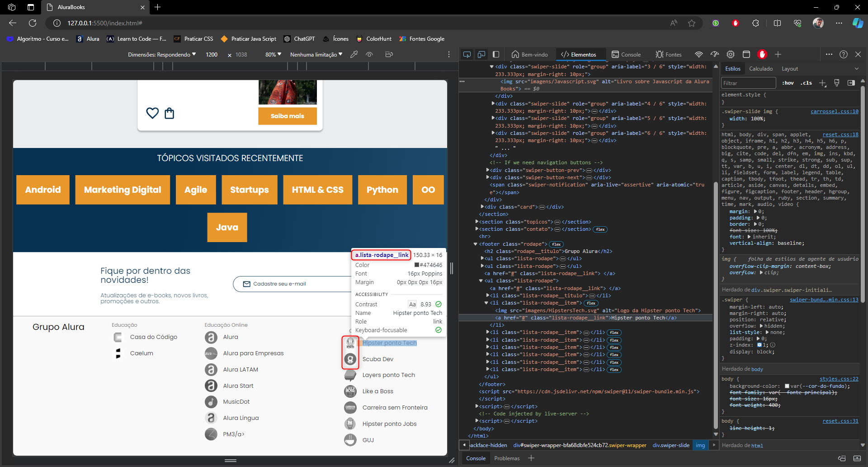The image size is (868, 467).
Task: Open the carrossel.css:10 source link
Action: pos(835,111)
